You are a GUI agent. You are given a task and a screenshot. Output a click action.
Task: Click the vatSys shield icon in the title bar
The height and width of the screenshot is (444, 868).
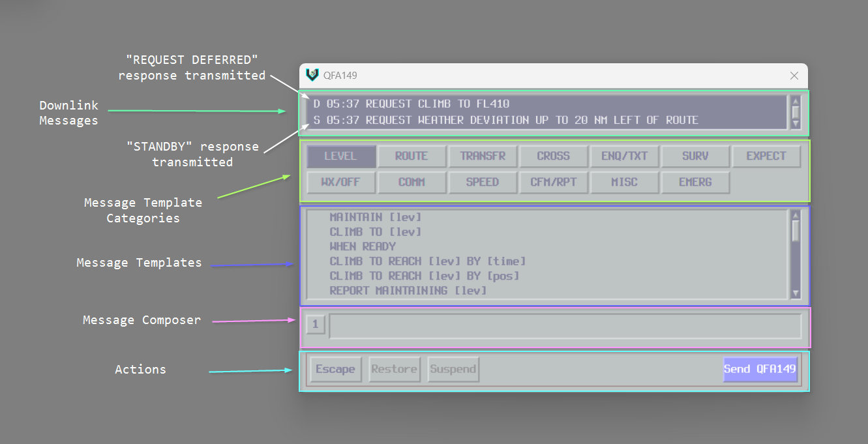(x=312, y=75)
